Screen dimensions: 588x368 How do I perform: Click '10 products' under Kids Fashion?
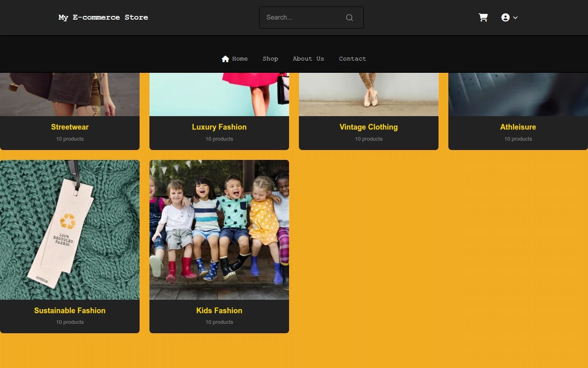pos(219,322)
